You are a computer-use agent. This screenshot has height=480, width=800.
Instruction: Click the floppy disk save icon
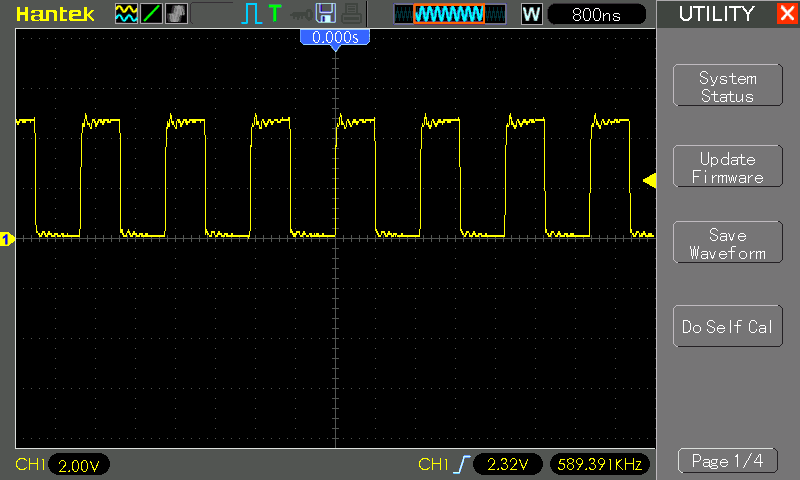[x=325, y=14]
